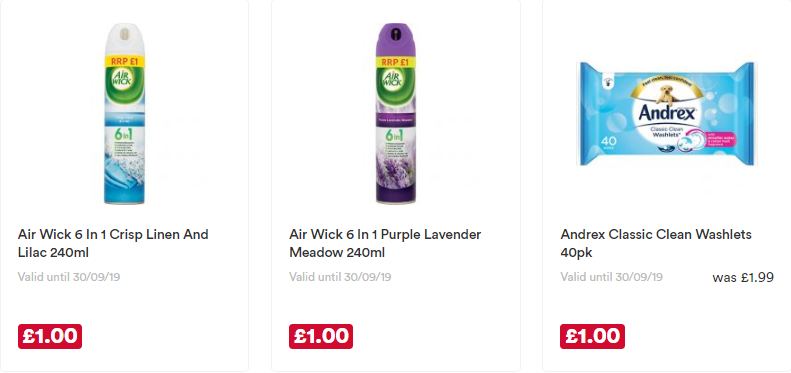Screen dimensions: 791x373
Task: Click the £1.00 price badge under Crisp Linen
Action: click(50, 336)
